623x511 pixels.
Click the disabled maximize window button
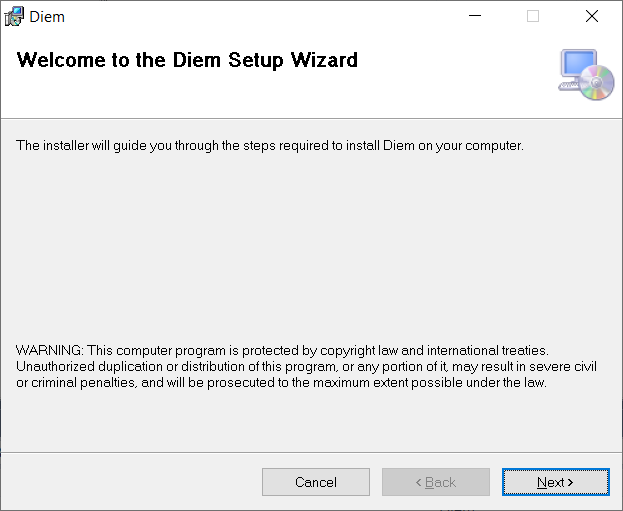533,16
